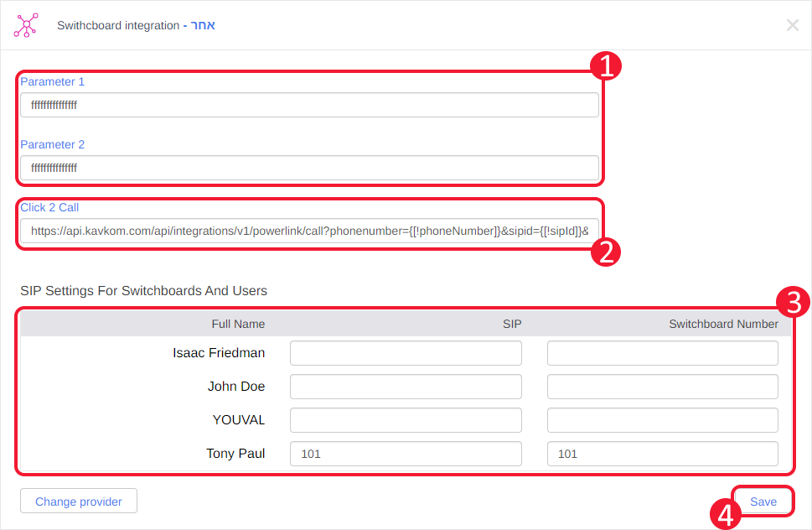Select the Click 2 Call label
The height and width of the screenshot is (530, 812).
pyautogui.click(x=49, y=207)
